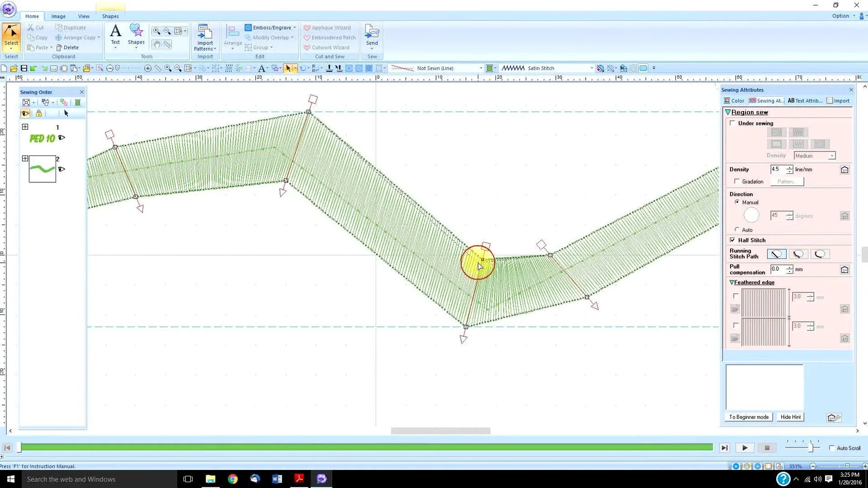Click the first Running Stitch Path option
Viewport: 868px width, 488px height.
pos(776,254)
